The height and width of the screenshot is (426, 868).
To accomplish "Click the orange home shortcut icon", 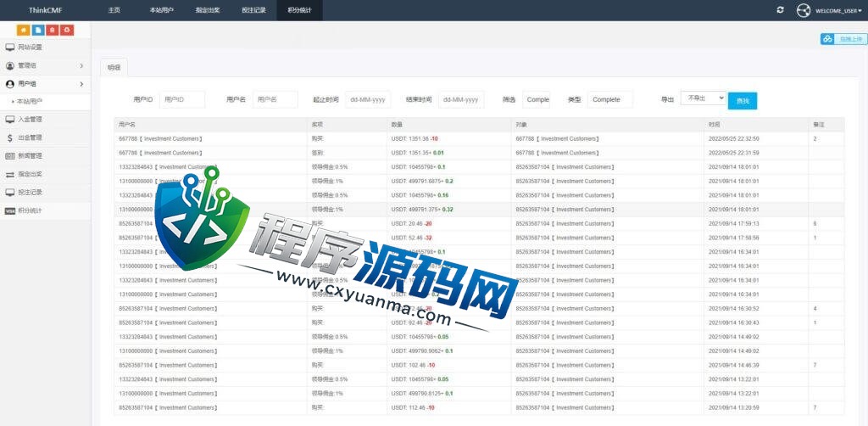I will coord(24,30).
